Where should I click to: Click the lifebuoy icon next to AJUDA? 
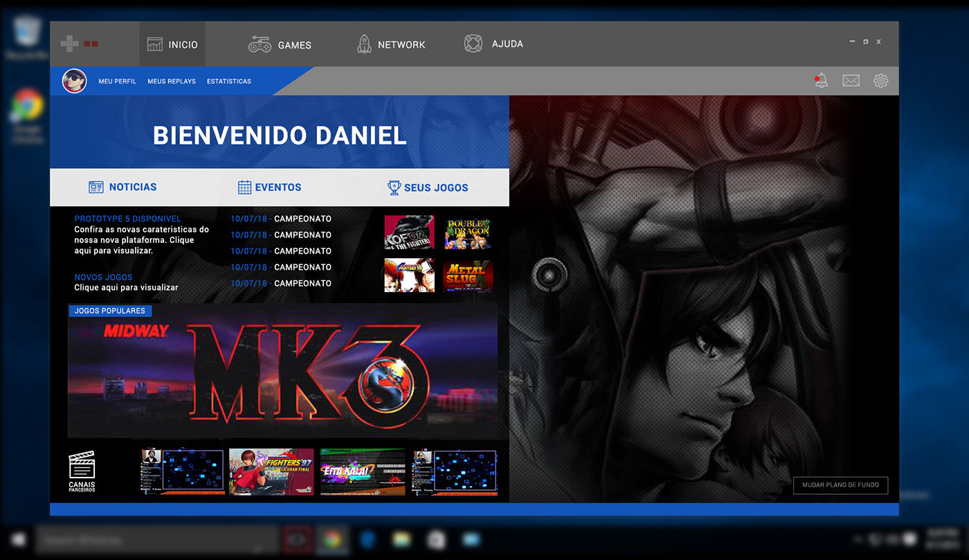[x=473, y=44]
